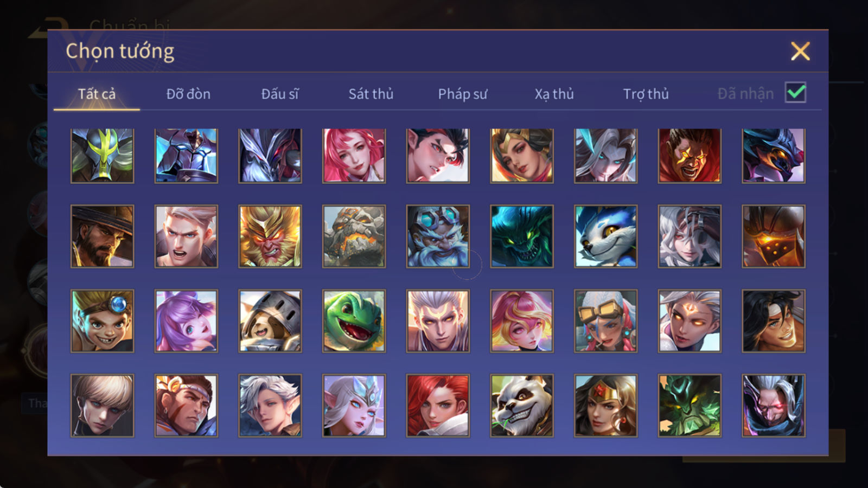868x488 pixels.
Task: Switch to the Đỡ đòn tab
Action: tap(188, 94)
